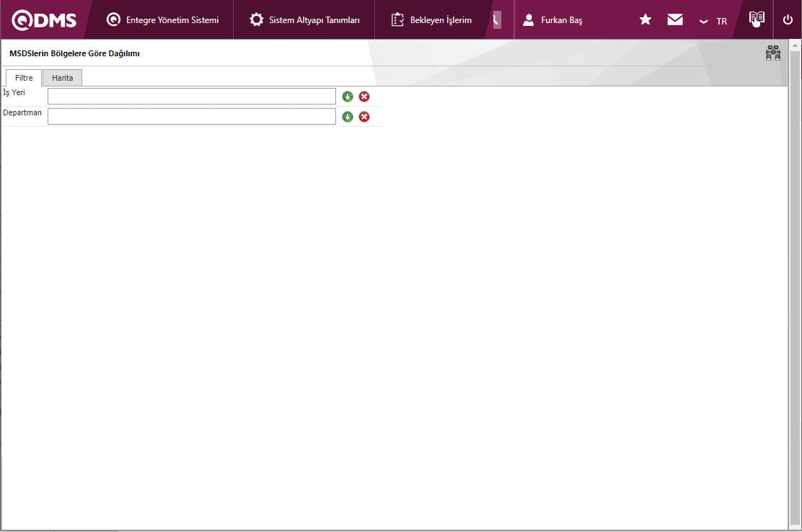The width and height of the screenshot is (802, 532).
Task: Open Sistem Altyapı Tanımları menu
Action: click(304, 20)
